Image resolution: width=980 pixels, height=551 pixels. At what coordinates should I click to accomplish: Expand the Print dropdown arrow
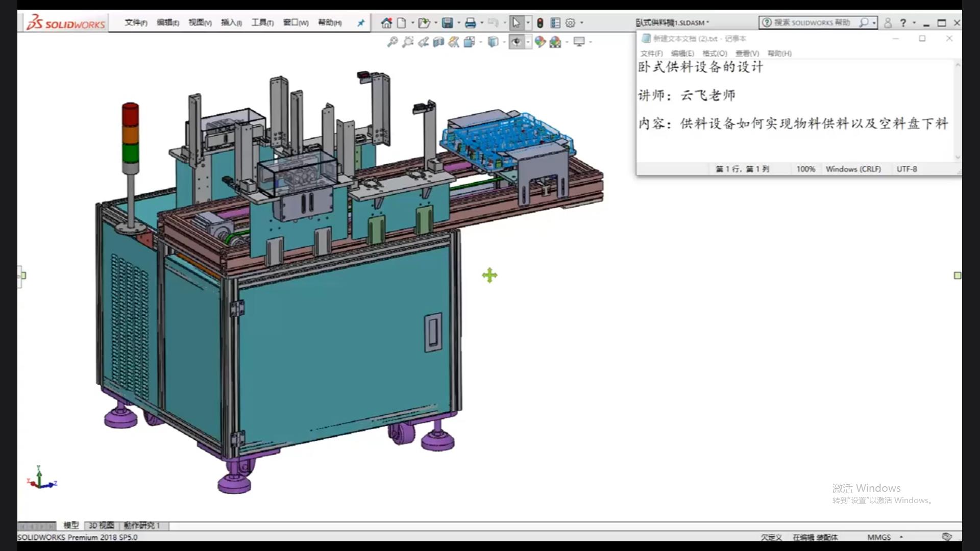[482, 23]
